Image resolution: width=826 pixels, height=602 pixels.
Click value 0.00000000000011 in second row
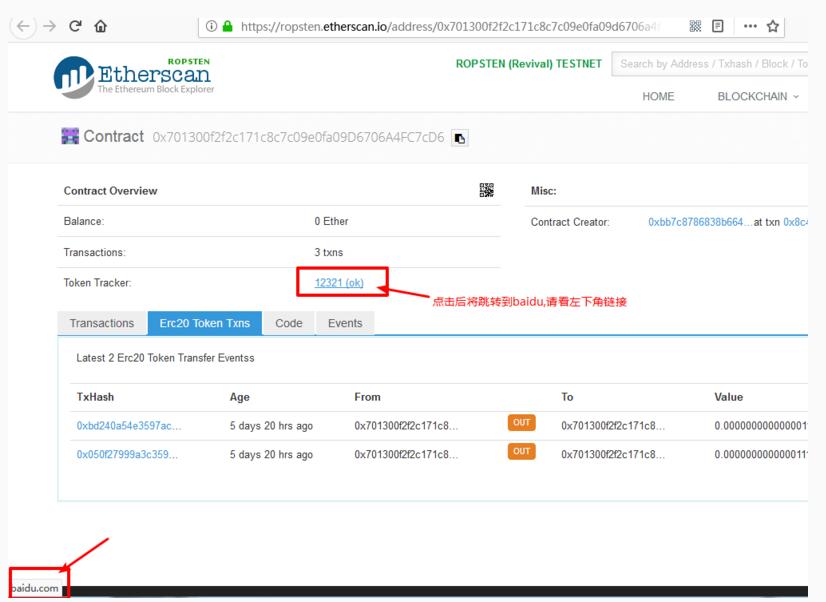761,454
